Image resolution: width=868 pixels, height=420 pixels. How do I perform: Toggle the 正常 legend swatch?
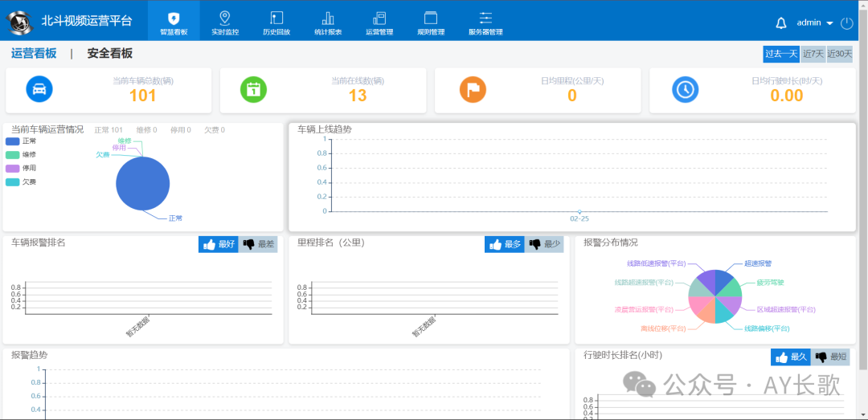point(12,141)
